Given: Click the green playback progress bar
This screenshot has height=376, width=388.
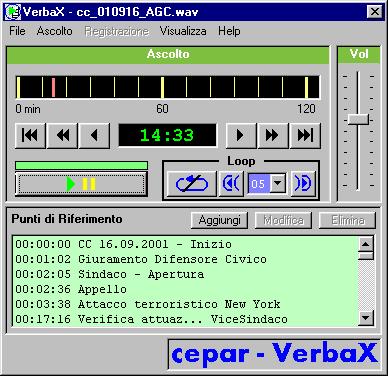Looking at the screenshot, I should 81,165.
